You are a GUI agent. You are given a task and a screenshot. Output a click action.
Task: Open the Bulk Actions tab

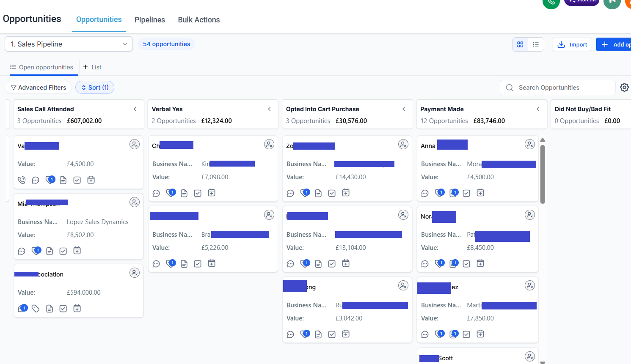(x=199, y=20)
